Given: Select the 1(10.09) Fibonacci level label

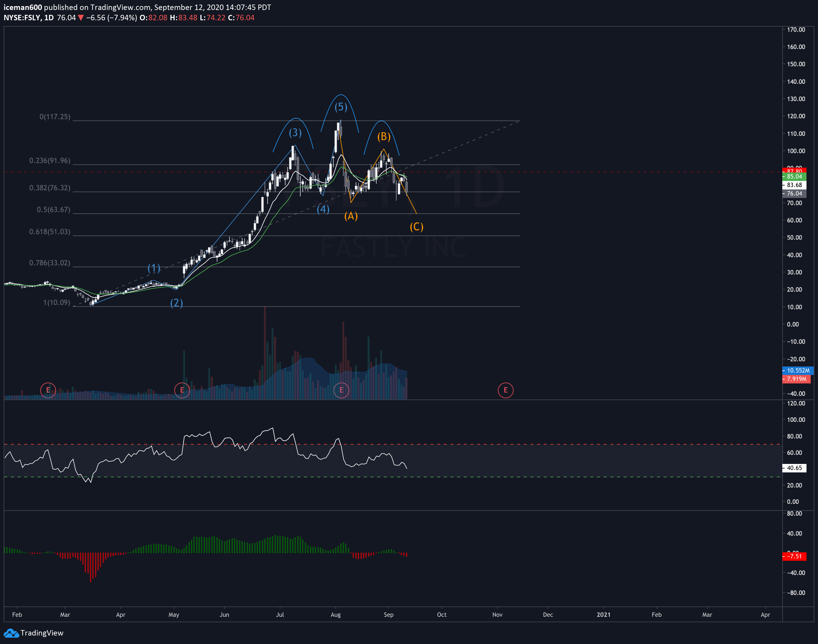Looking at the screenshot, I should [x=57, y=302].
